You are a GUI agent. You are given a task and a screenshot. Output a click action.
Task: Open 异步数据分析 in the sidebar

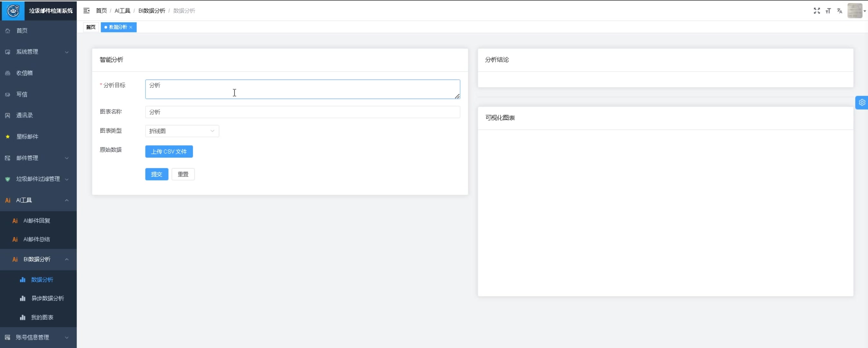click(48, 298)
